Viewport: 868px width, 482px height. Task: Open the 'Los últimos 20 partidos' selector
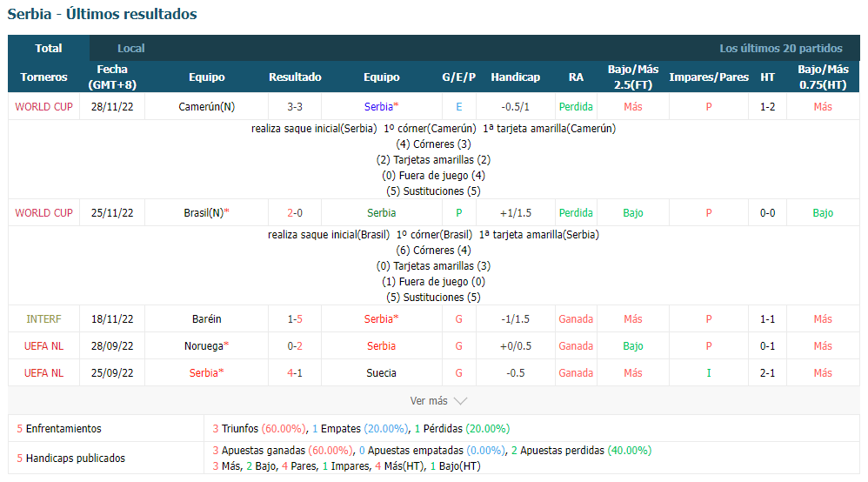click(x=780, y=48)
